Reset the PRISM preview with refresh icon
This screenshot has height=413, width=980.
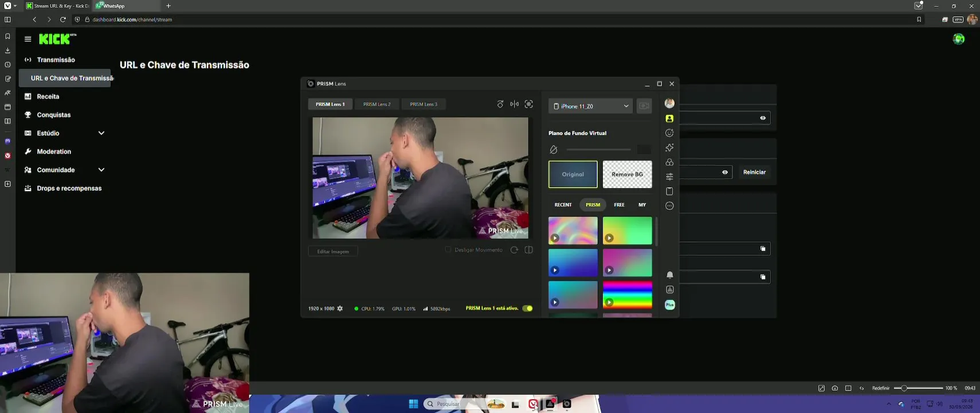514,250
